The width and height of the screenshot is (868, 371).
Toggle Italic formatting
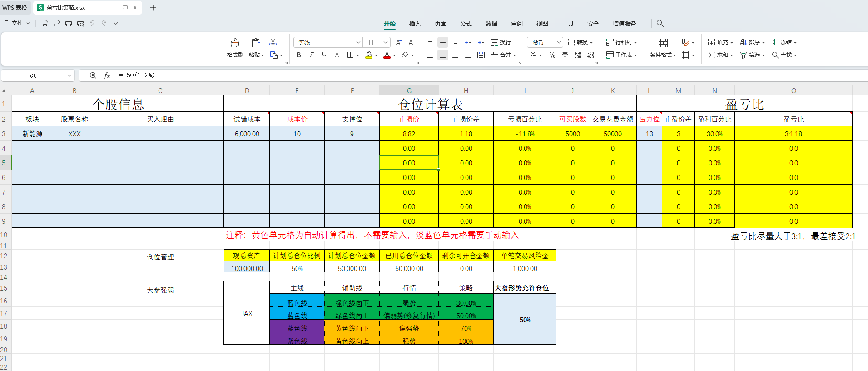point(311,55)
